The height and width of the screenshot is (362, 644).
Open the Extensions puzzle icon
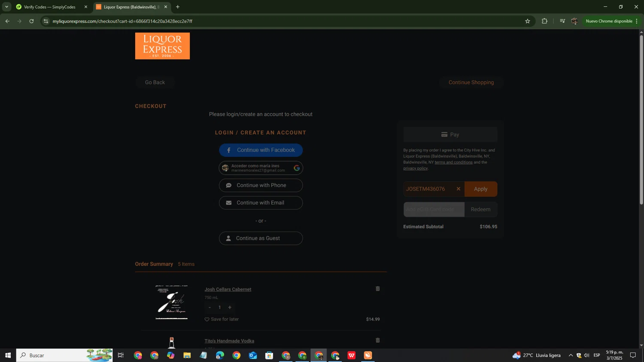[x=544, y=21]
